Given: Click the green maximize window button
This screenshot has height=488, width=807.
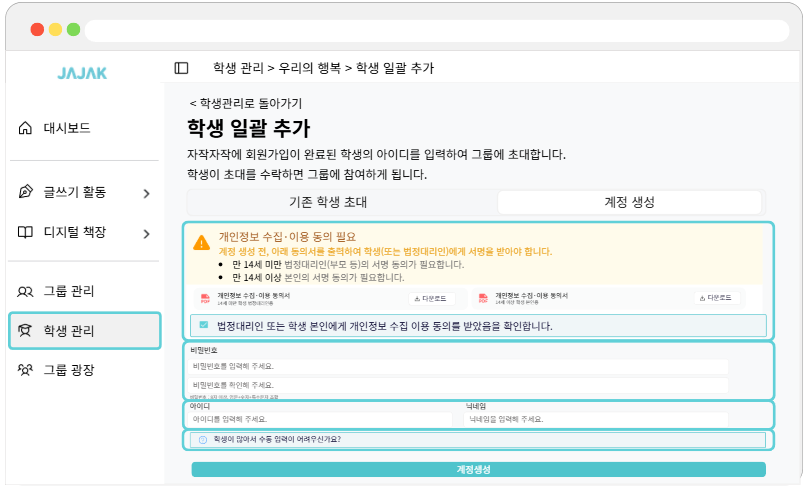Looking at the screenshot, I should click(74, 29).
